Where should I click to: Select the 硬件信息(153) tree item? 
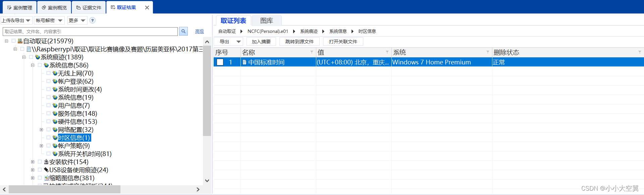point(77,121)
